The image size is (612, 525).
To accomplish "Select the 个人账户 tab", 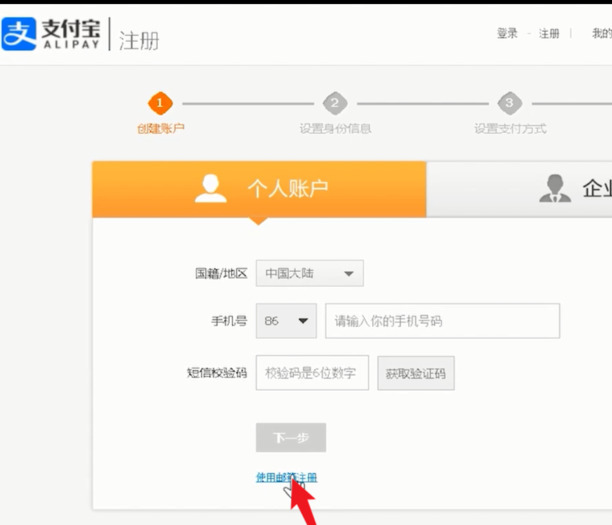I will tap(259, 189).
